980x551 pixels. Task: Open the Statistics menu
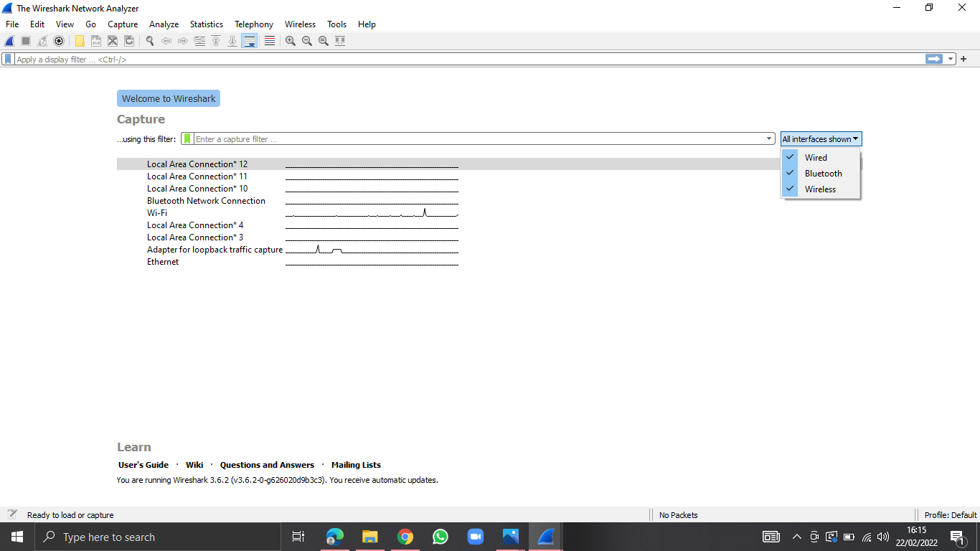pos(207,24)
